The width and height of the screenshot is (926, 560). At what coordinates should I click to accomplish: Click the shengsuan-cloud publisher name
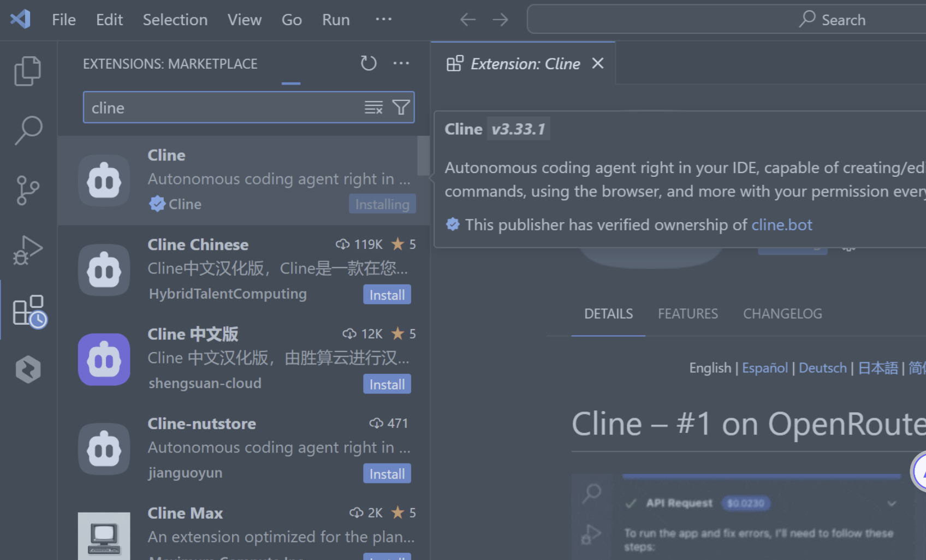click(x=205, y=383)
